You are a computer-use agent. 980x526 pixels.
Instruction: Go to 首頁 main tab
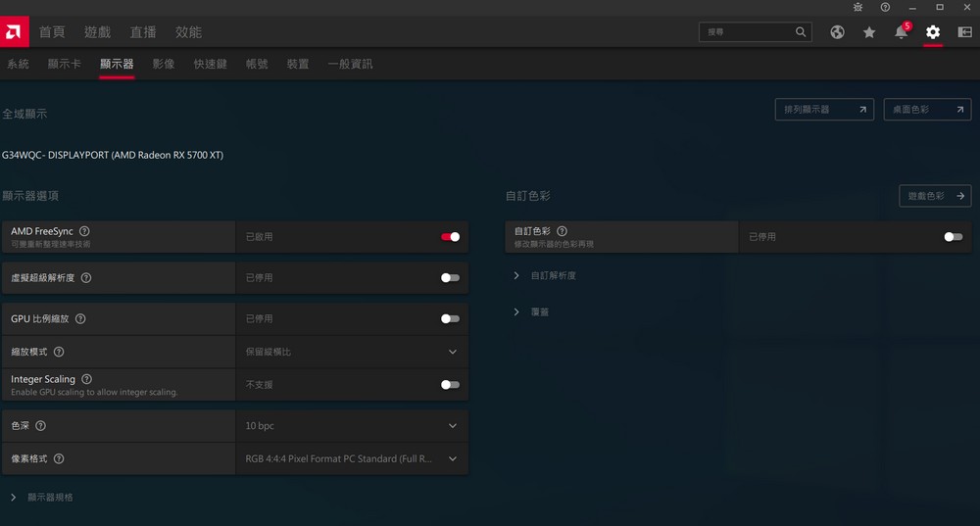tap(52, 32)
